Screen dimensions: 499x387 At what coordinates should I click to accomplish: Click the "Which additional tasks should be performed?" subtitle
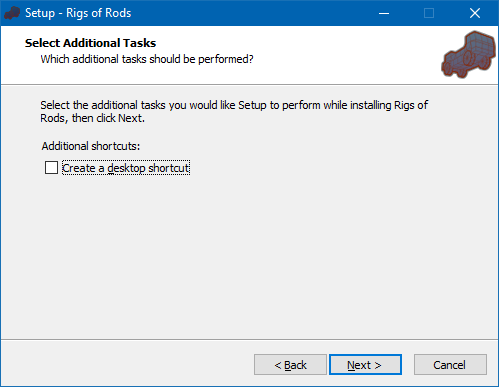[147, 59]
